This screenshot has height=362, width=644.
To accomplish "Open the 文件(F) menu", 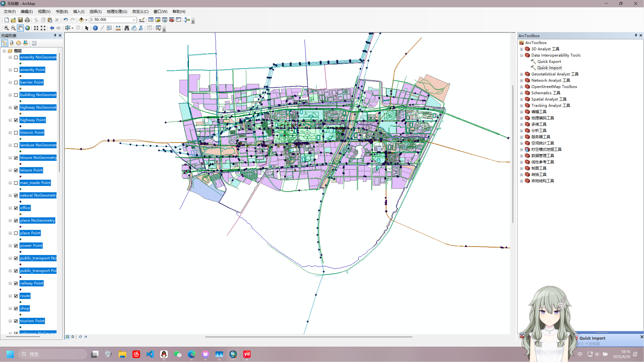I will [10, 12].
